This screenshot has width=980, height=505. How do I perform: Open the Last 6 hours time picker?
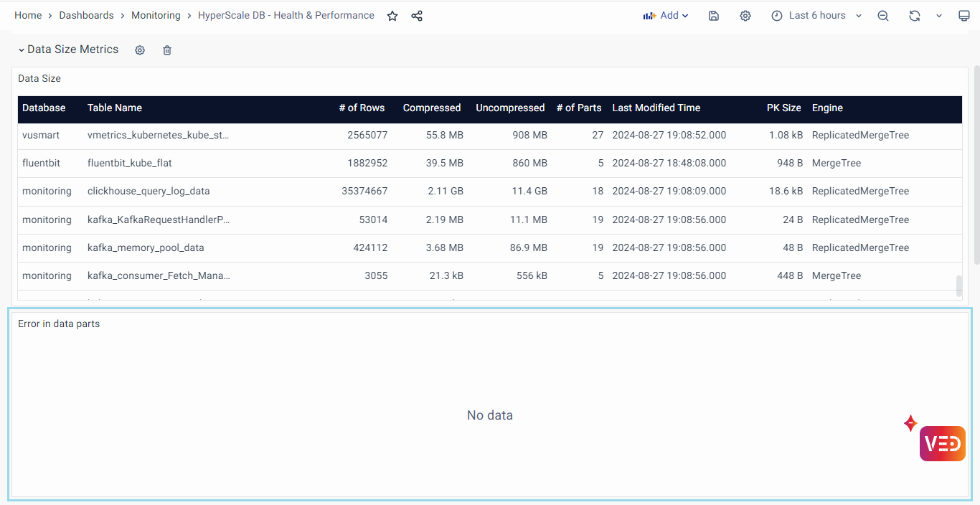(816, 16)
